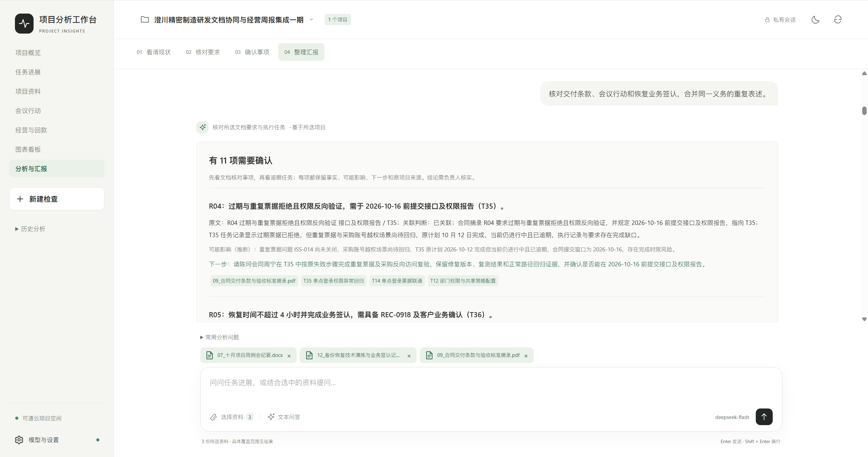868x457 pixels.
Task: Click the 新建检查 button
Action: 57,199
